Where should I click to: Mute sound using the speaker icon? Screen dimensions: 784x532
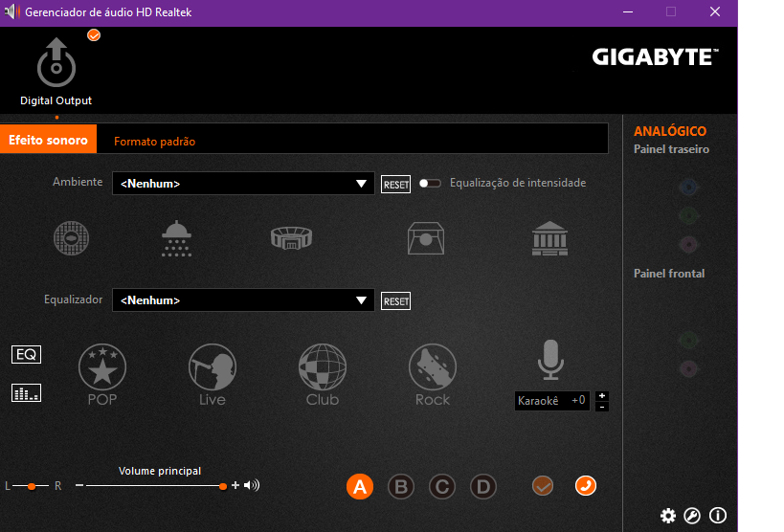[252, 485]
